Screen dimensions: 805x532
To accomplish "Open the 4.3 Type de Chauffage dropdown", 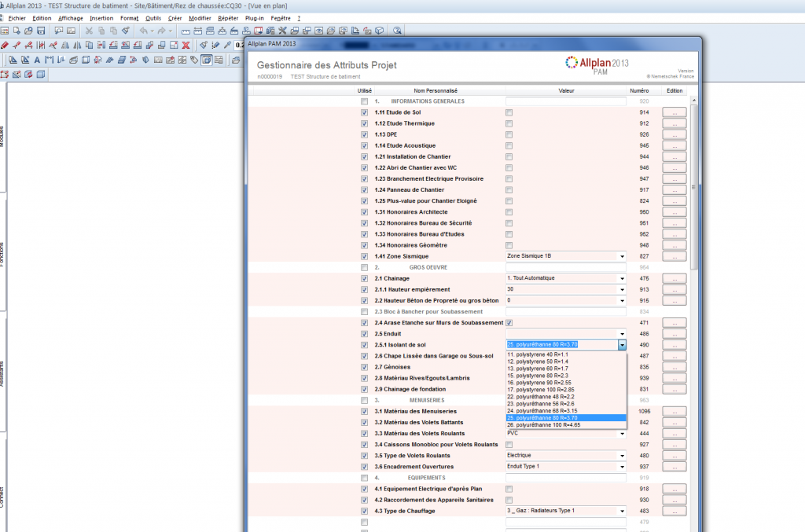I will pos(622,511).
